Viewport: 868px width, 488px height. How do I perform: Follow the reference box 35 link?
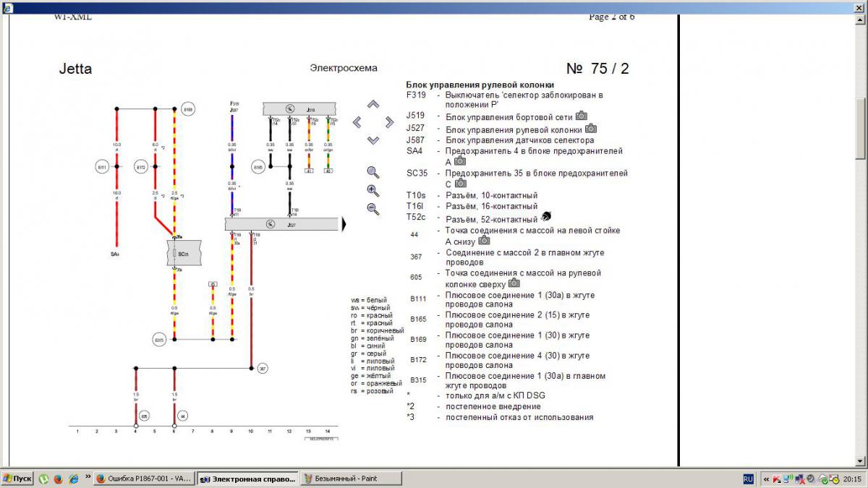pyautogui.click(x=213, y=284)
